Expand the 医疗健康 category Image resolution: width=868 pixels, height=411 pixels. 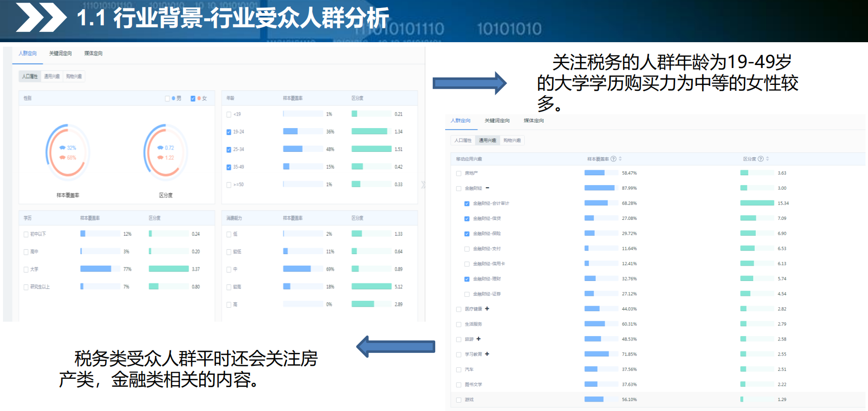coord(487,309)
